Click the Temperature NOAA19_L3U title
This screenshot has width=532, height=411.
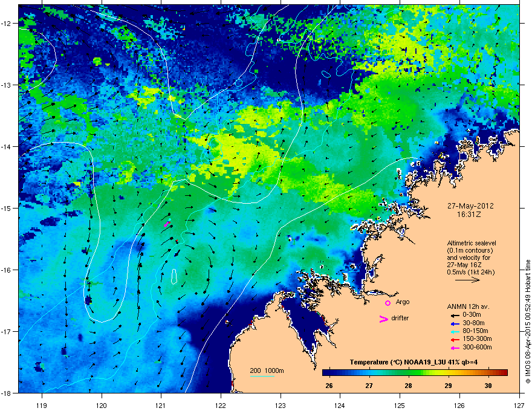(x=414, y=362)
